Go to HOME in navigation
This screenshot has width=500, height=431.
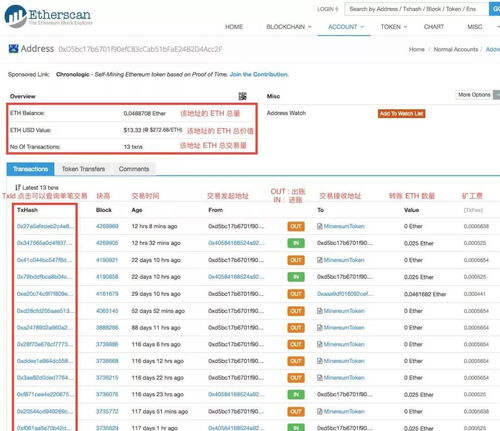[x=234, y=27]
